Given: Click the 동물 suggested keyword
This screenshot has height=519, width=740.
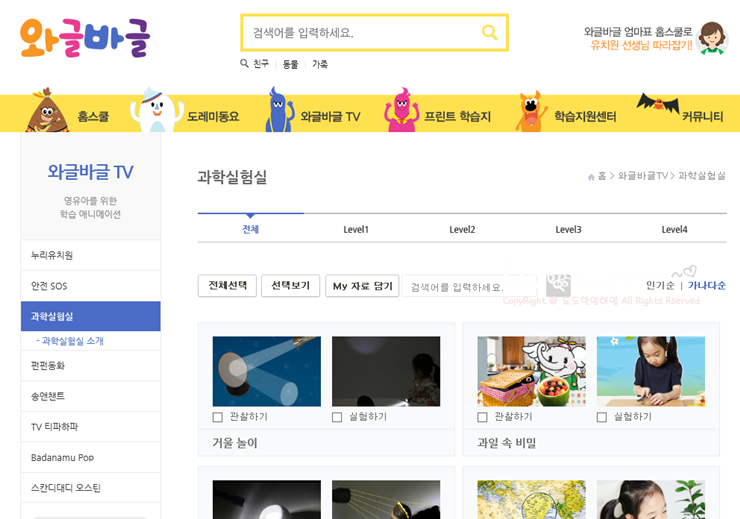Looking at the screenshot, I should click(290, 64).
